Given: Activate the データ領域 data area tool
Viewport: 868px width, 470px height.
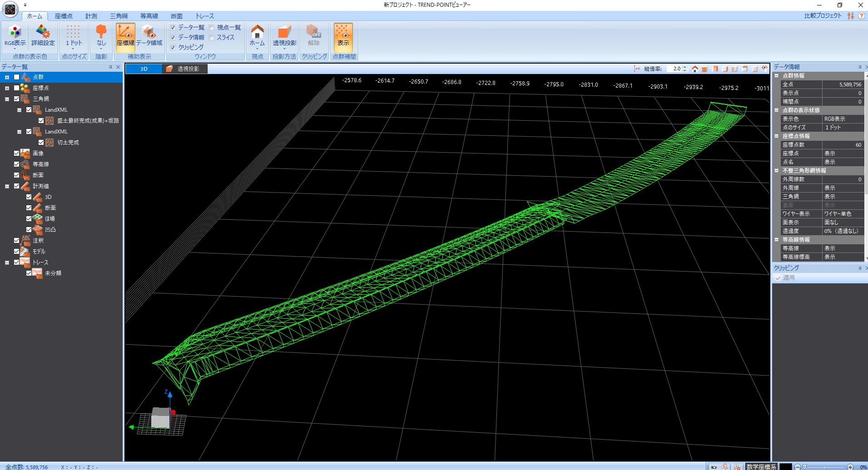Looking at the screenshot, I should click(150, 36).
